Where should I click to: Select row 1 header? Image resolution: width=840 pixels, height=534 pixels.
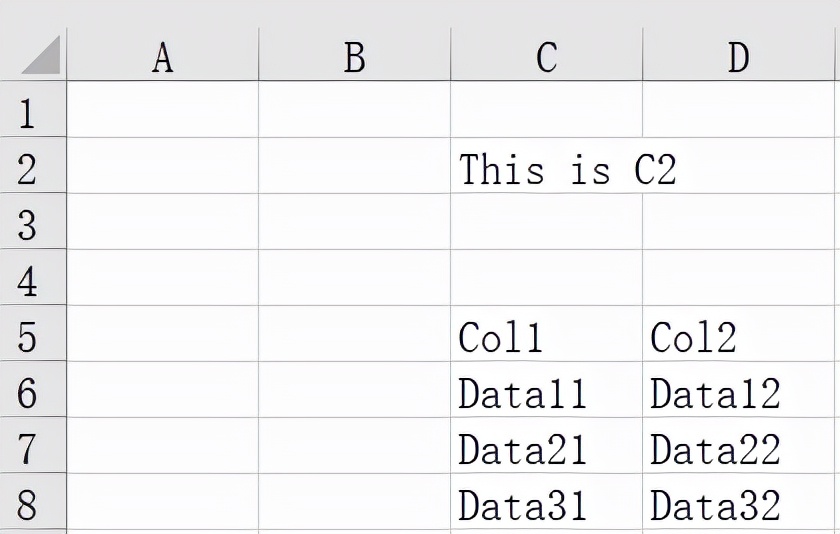click(33, 110)
